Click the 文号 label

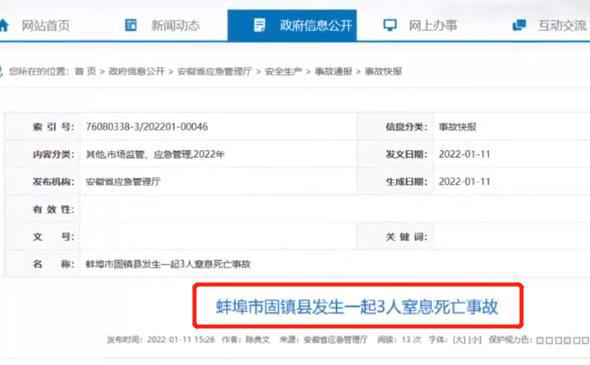tap(53, 237)
